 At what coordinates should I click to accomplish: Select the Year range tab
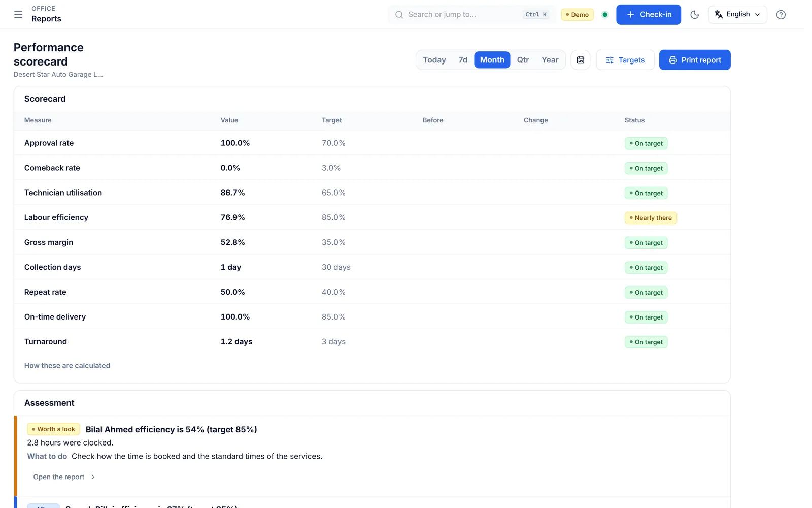click(x=550, y=60)
